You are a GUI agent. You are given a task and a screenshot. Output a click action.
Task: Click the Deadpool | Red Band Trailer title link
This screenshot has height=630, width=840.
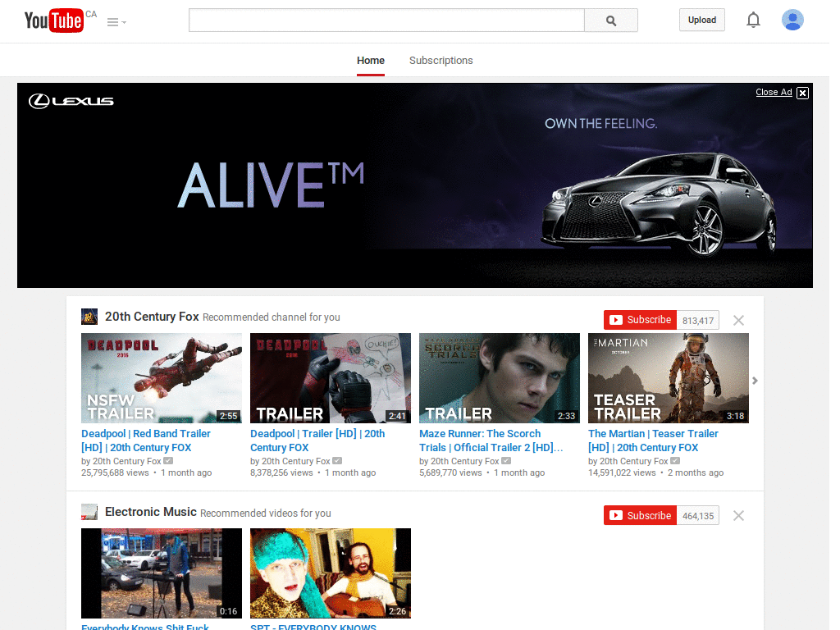pos(146,441)
